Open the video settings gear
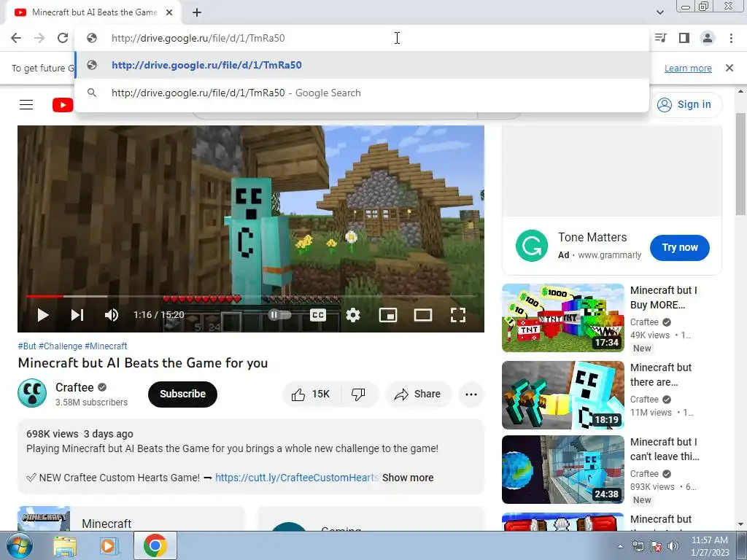The image size is (747, 560). point(353,315)
